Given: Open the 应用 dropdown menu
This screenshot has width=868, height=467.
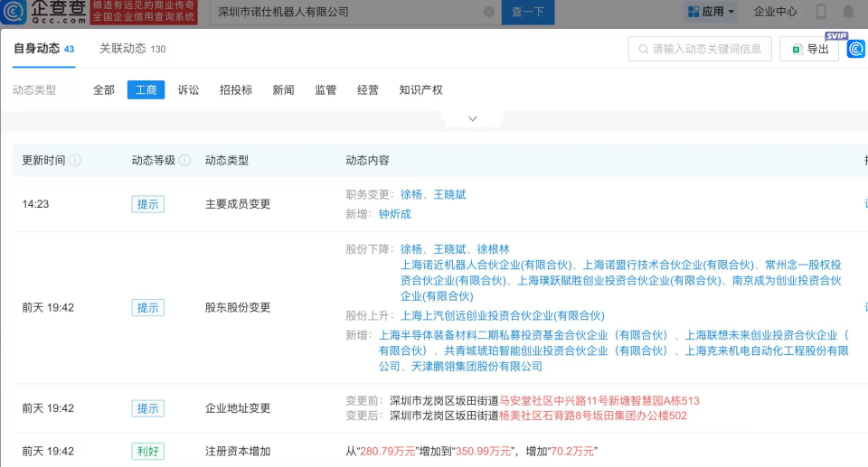Looking at the screenshot, I should tap(711, 11).
